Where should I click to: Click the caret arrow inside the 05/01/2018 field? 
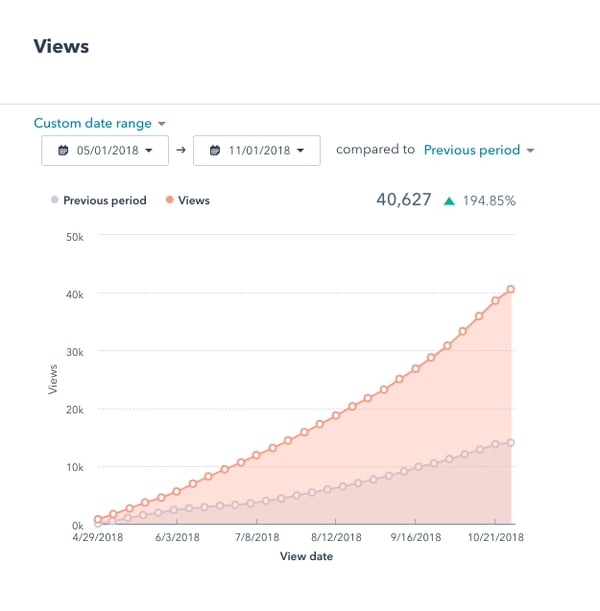pos(149,151)
